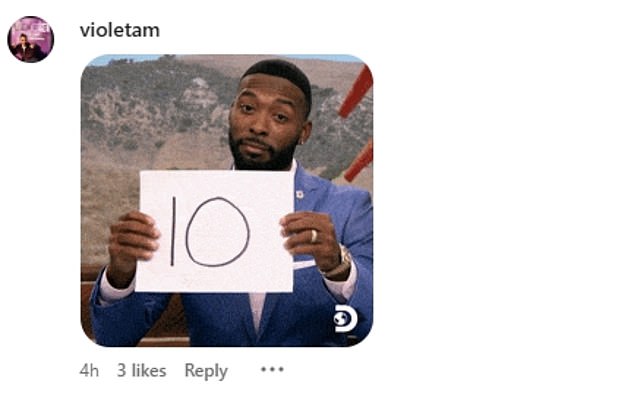
Task: Reply to violetam's comment
Action: click(x=206, y=371)
